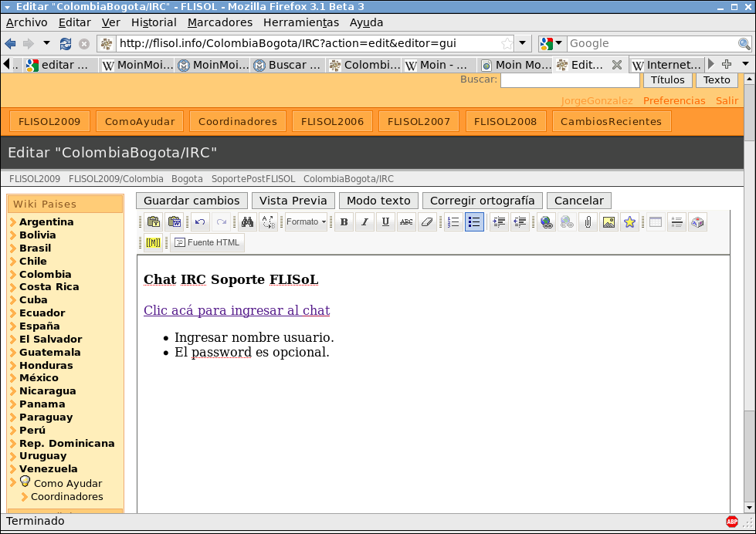Viewport: 756px width, 534px height.
Task: Click the [[M]] macro icon
Action: (154, 243)
